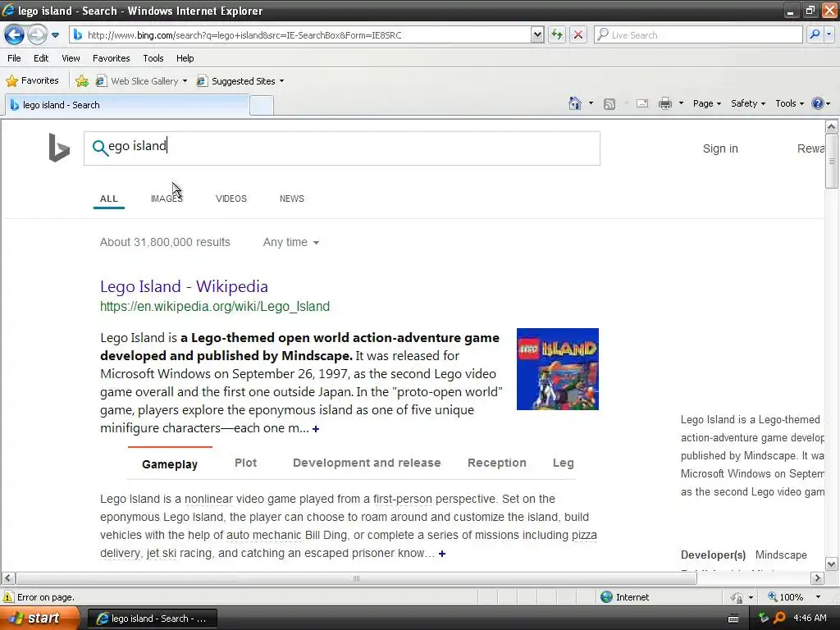Click the Bing logo
Screen dimensions: 840x630
pos(59,148)
